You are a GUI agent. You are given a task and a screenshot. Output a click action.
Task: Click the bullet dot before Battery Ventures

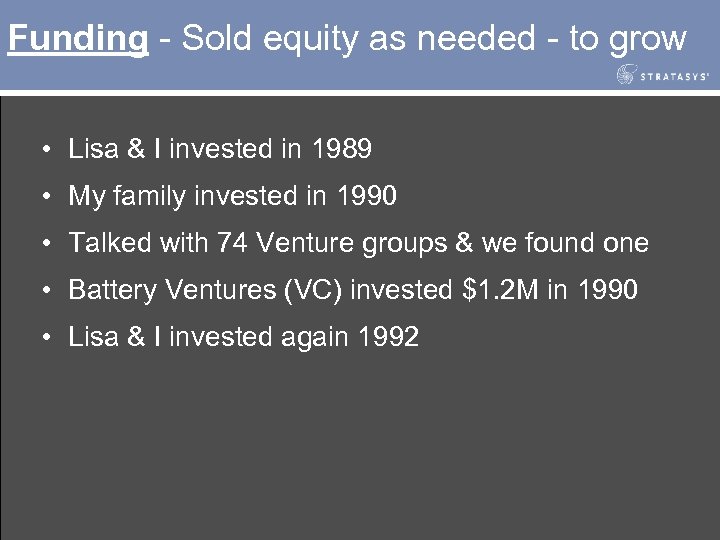tap(48, 291)
